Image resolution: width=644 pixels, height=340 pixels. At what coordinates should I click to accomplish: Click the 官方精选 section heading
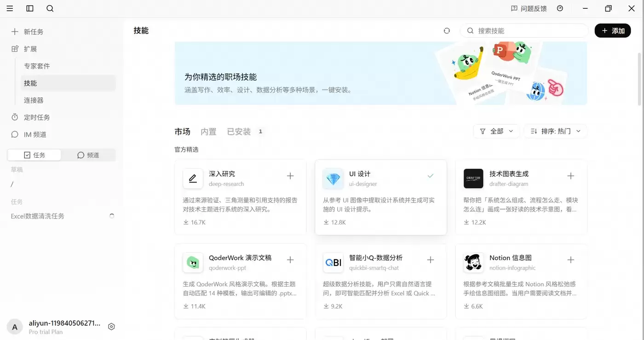186,150
